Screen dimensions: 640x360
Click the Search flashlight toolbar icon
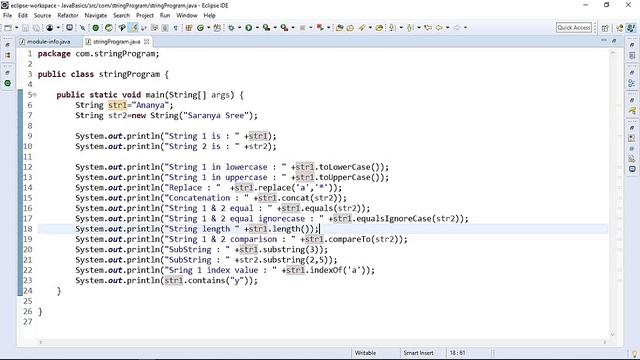coord(362,28)
